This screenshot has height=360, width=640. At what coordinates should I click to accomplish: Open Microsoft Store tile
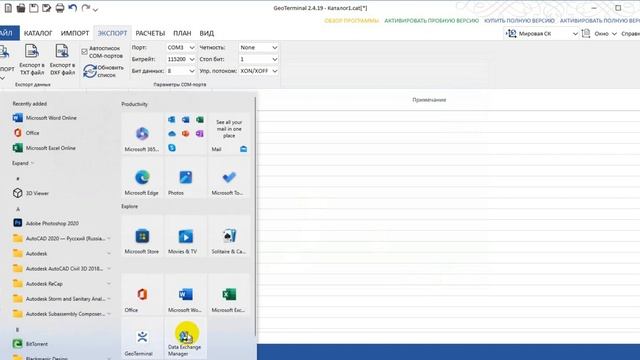click(142, 236)
